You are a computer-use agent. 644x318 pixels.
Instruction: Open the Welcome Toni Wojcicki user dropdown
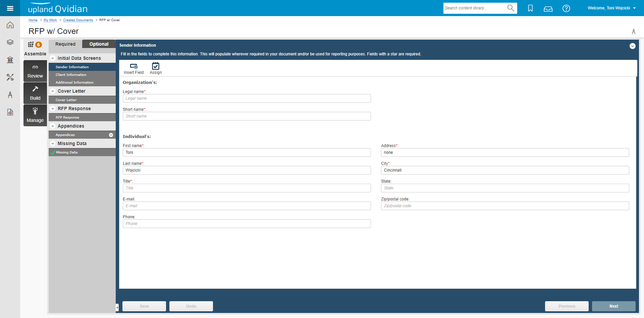(611, 8)
